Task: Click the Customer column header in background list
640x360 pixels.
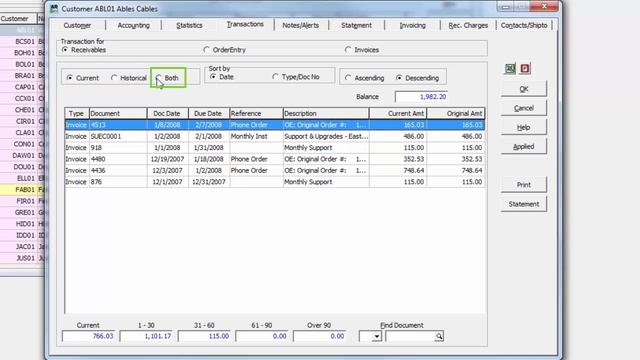Action: (x=18, y=19)
